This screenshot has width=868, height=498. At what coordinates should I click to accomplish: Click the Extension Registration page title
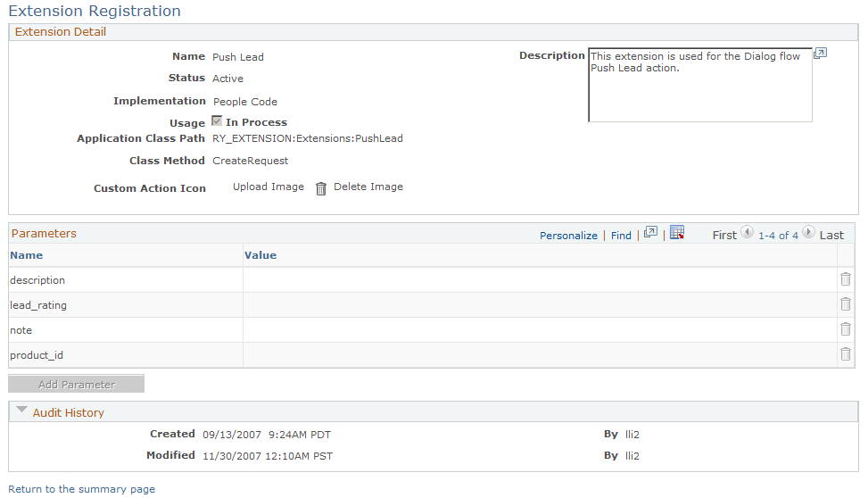[95, 11]
